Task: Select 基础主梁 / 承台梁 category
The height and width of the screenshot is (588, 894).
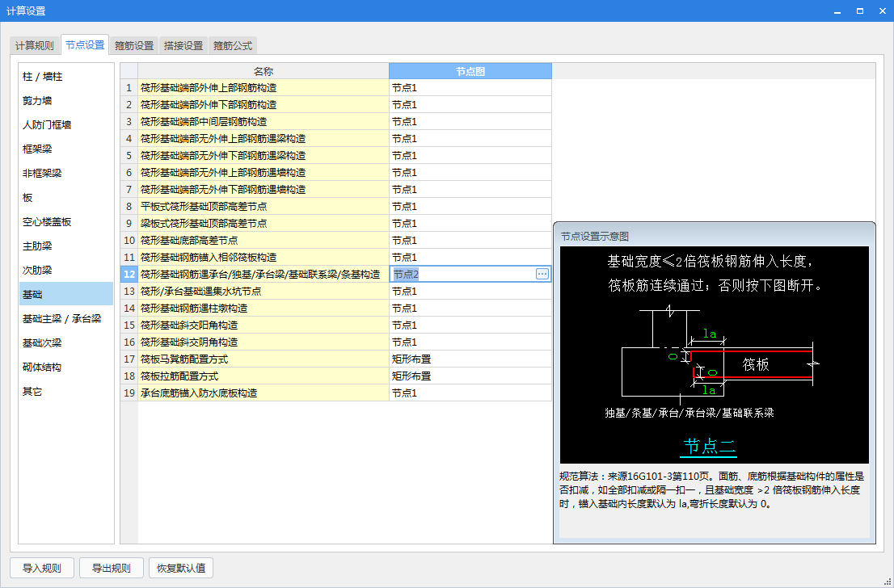Action: (x=66, y=319)
